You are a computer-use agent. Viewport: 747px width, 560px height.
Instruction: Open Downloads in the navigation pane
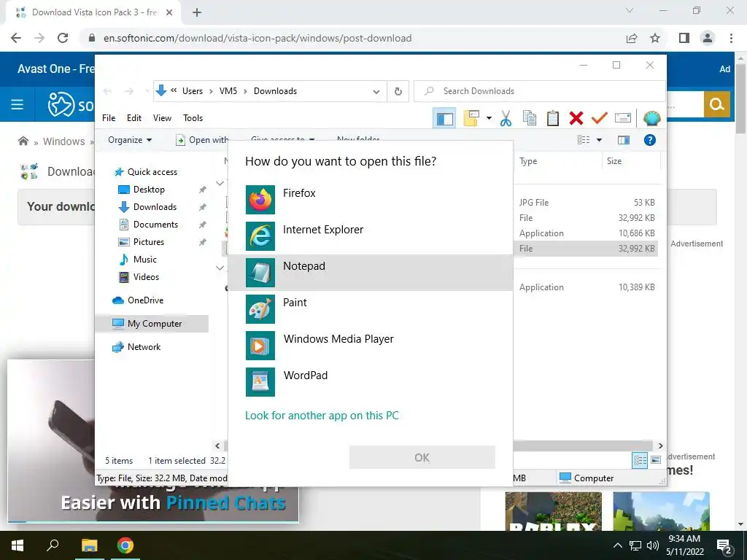pos(155,206)
